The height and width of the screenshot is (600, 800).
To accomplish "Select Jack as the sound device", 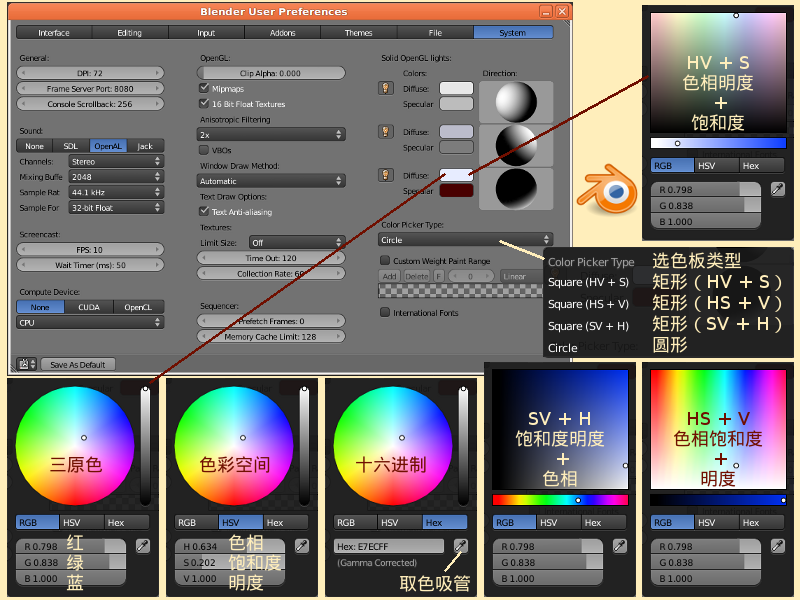I will [x=145, y=146].
